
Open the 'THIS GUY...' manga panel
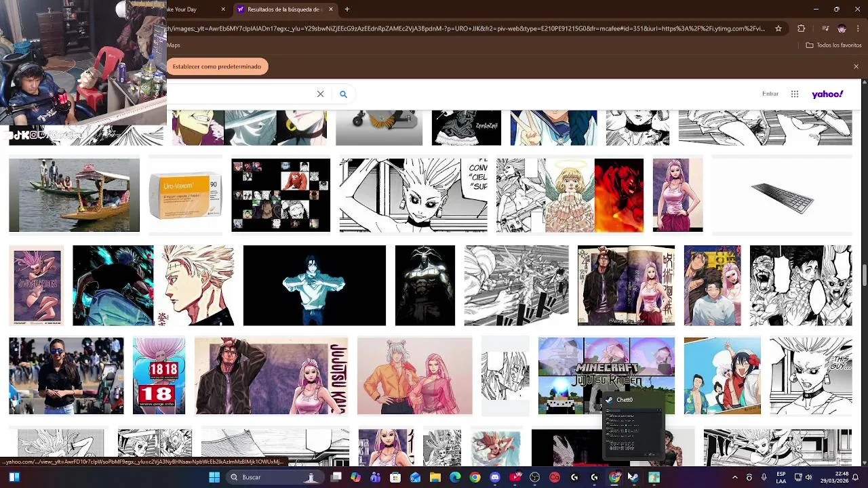811,375
